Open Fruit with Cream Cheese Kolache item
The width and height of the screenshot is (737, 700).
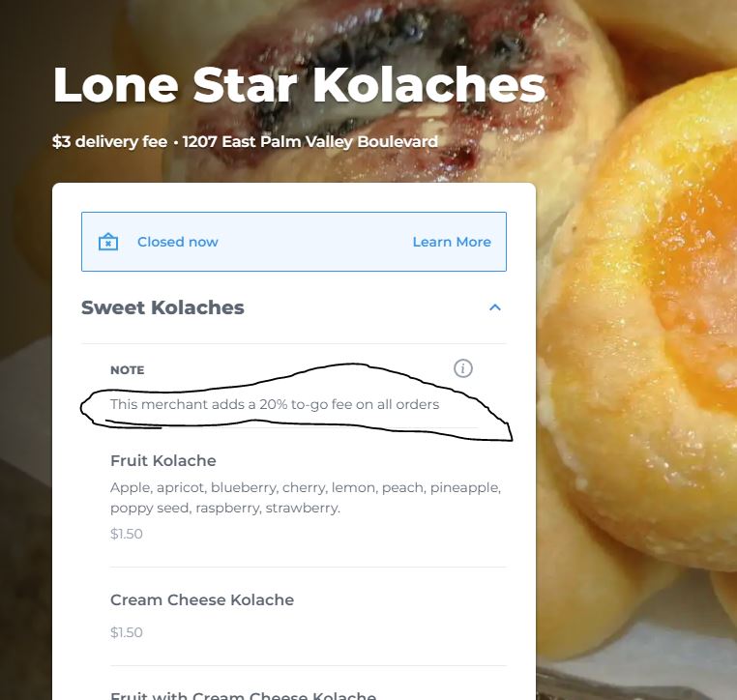[x=243, y=693]
